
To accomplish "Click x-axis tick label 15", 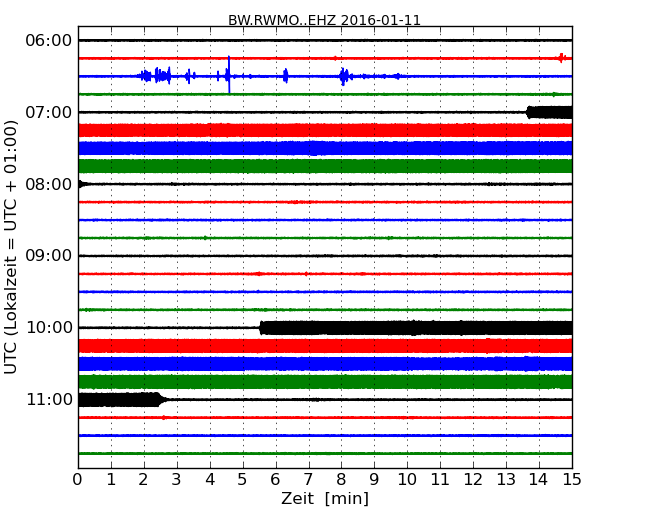I will (572, 479).
